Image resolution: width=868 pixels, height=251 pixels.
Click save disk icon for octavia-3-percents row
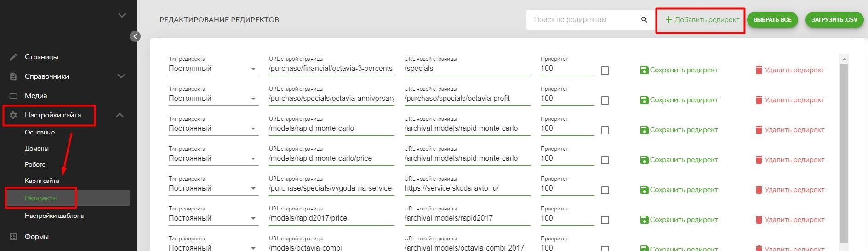[x=644, y=70]
